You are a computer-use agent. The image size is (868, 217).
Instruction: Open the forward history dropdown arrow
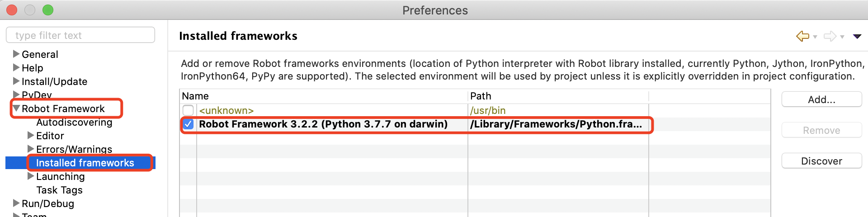click(842, 37)
